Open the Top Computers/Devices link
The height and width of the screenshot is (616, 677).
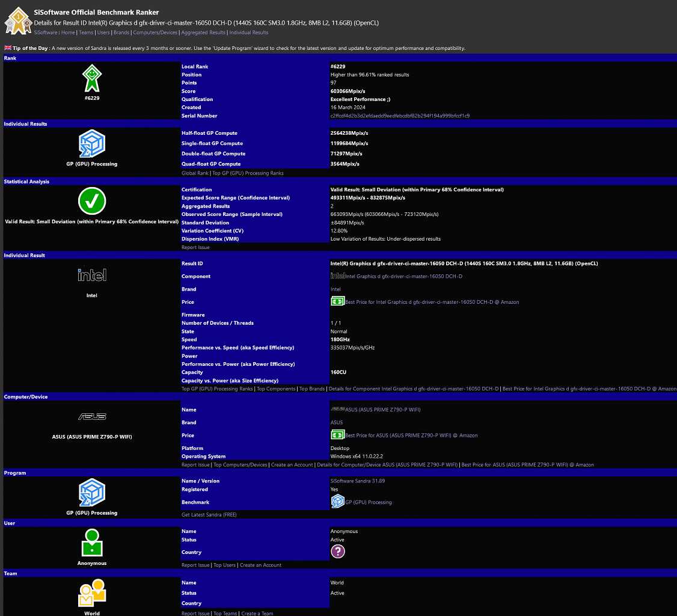(240, 465)
